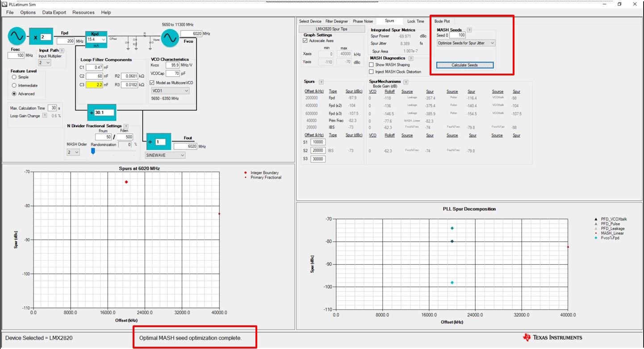The image size is (644, 349).
Task: Select the Intermediate feature level radio button
Action: click(14, 85)
